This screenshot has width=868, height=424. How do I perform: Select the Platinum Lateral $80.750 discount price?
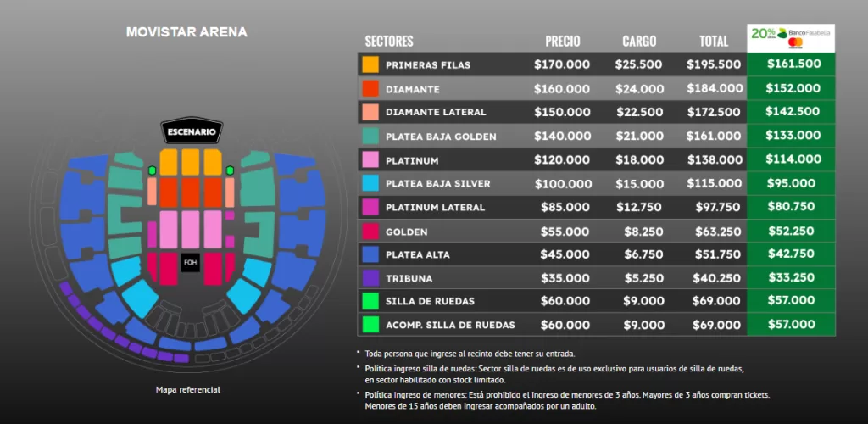(x=793, y=206)
